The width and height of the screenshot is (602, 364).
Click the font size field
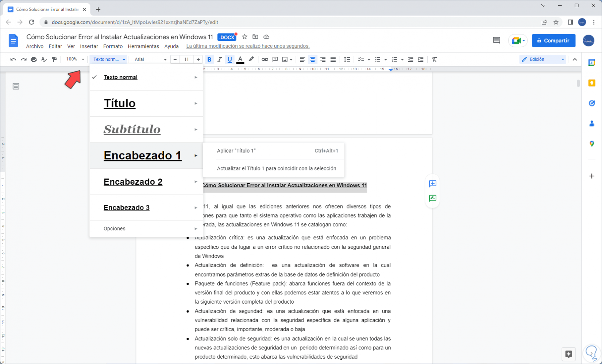(x=186, y=59)
